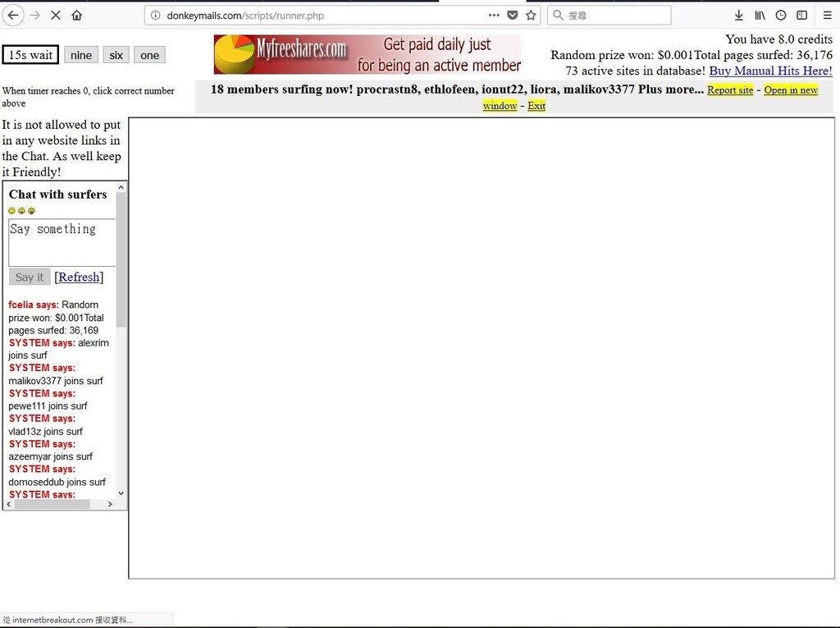Screen dimensions: 840x628
Task: Click the Pocket save icon in address bar
Action: point(513,15)
